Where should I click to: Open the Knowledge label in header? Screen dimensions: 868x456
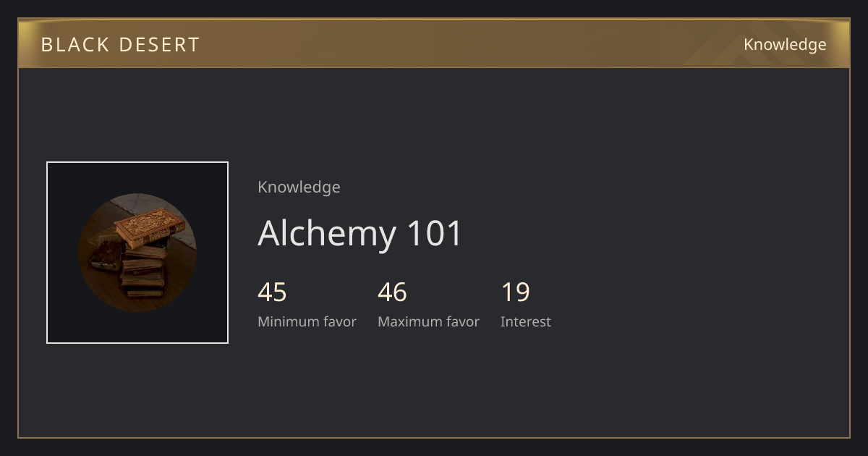[x=785, y=45]
